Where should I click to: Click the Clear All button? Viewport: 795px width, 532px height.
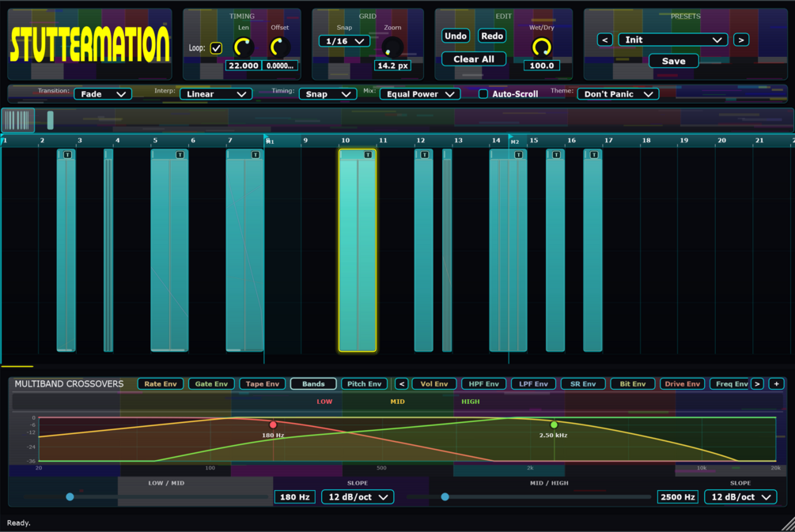coord(474,59)
